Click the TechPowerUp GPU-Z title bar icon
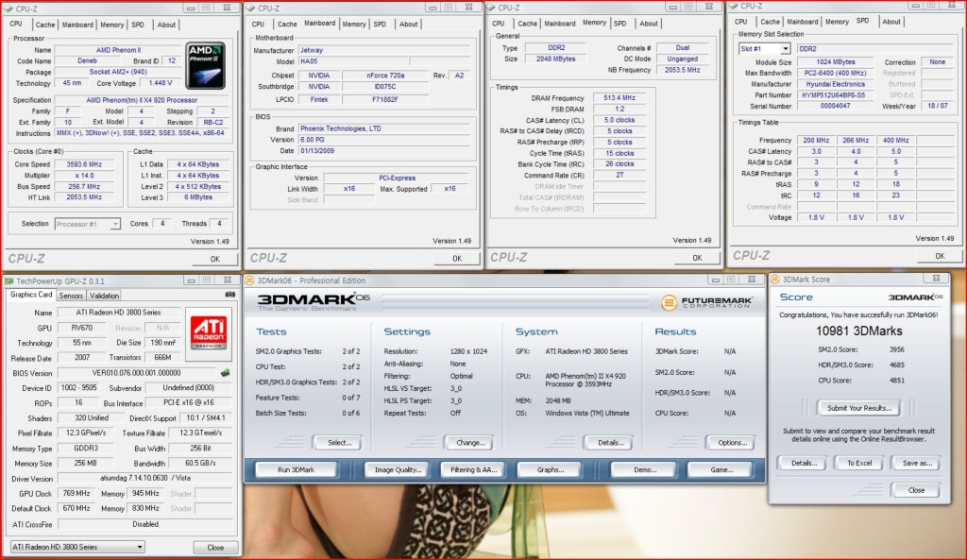This screenshot has height=560, width=967. 9,280
